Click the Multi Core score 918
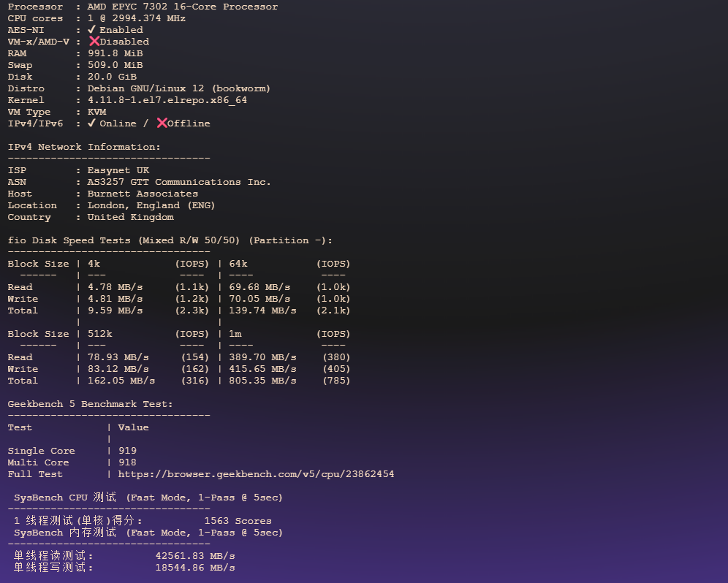 pyautogui.click(x=127, y=462)
